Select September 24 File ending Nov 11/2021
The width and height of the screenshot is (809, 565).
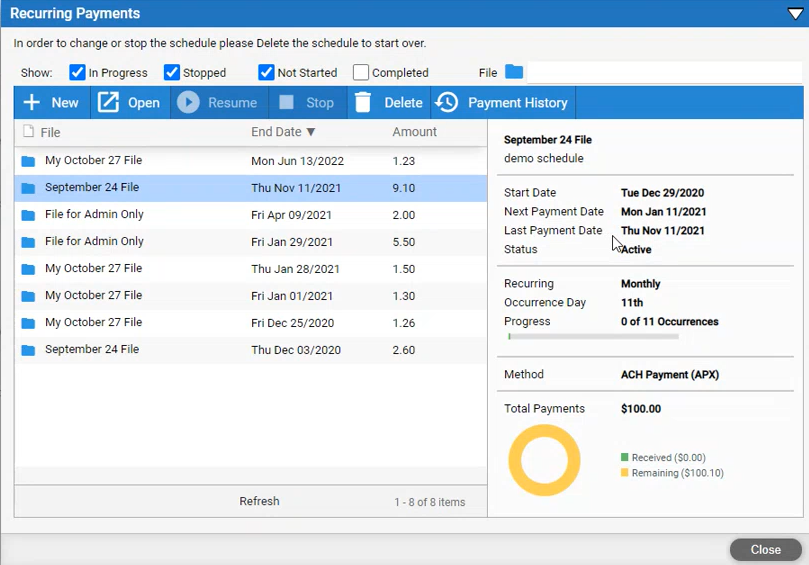[x=251, y=188]
